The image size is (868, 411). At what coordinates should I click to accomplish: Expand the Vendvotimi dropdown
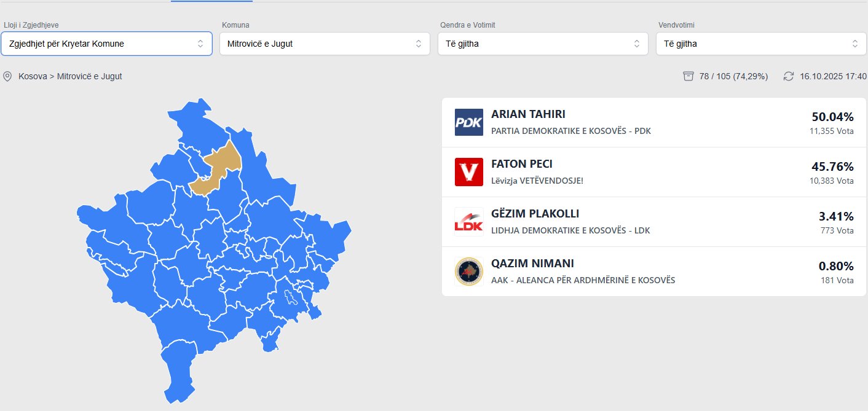761,44
